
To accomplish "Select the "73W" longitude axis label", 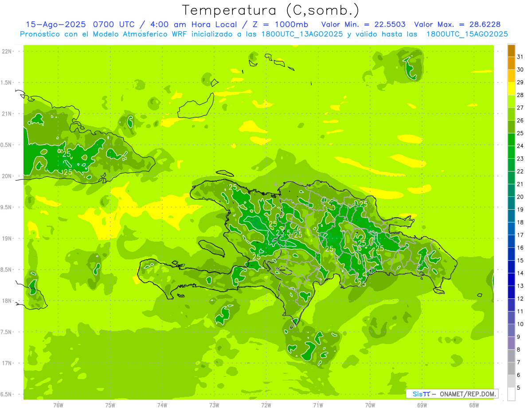I will [214, 405].
